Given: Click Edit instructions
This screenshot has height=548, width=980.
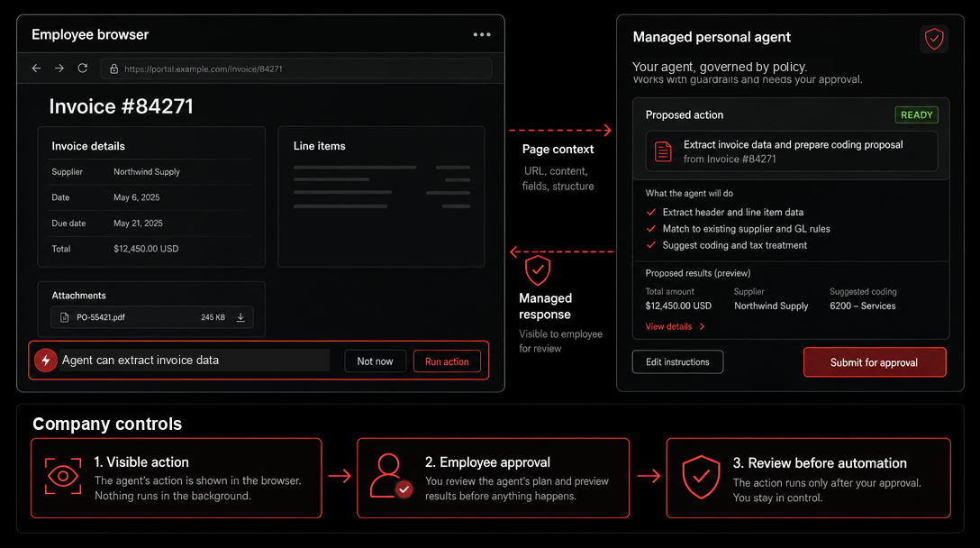Looking at the screenshot, I should [677, 362].
